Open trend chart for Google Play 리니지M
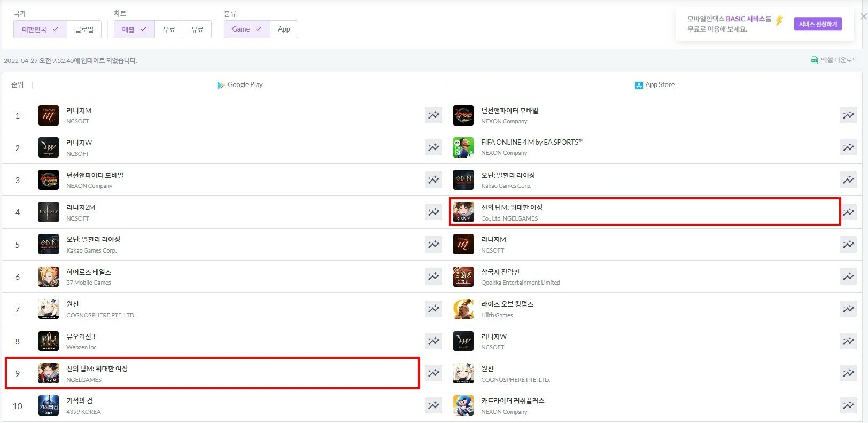This screenshot has height=423, width=868. (433, 115)
